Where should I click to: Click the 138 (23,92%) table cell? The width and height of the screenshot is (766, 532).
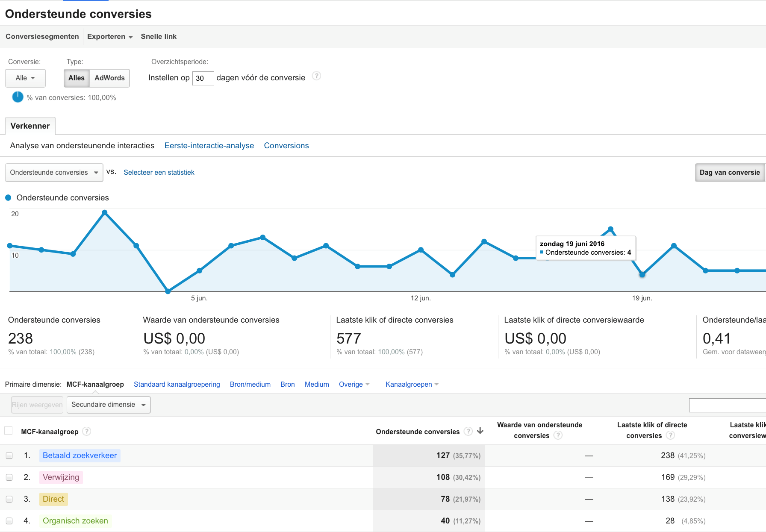point(683,499)
